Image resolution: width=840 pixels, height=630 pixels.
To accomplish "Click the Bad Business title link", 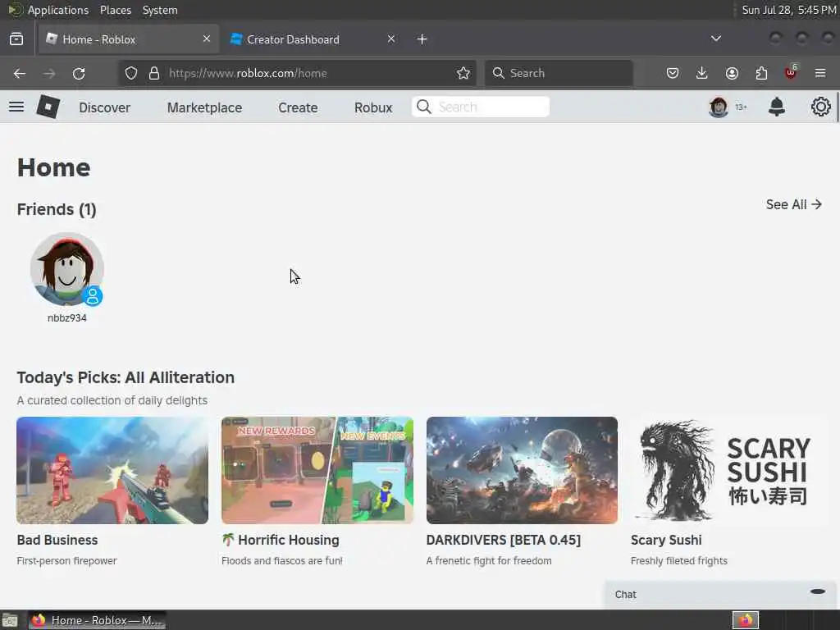I will click(x=57, y=540).
